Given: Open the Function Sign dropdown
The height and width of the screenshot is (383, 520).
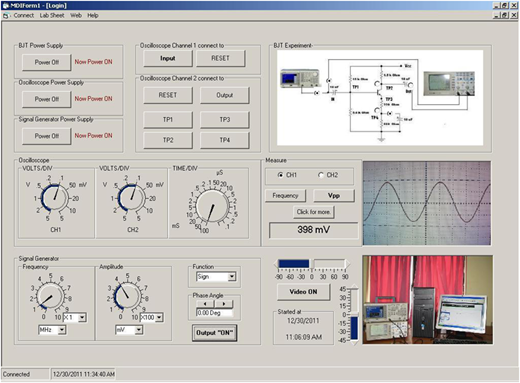Looking at the screenshot, I should 232,277.
